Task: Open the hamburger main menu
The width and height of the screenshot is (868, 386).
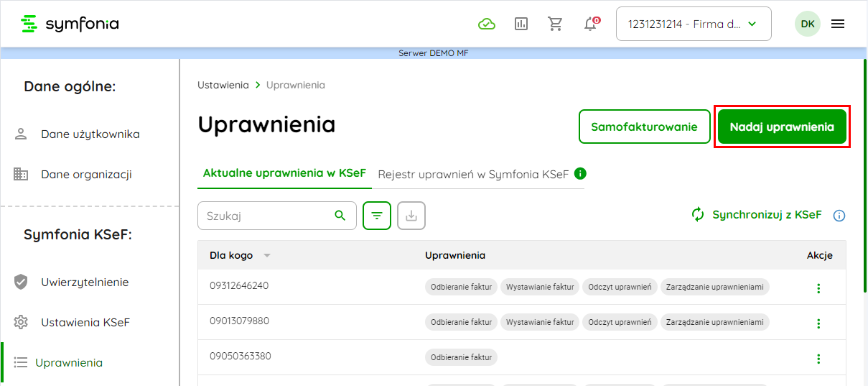Action: pyautogui.click(x=838, y=24)
